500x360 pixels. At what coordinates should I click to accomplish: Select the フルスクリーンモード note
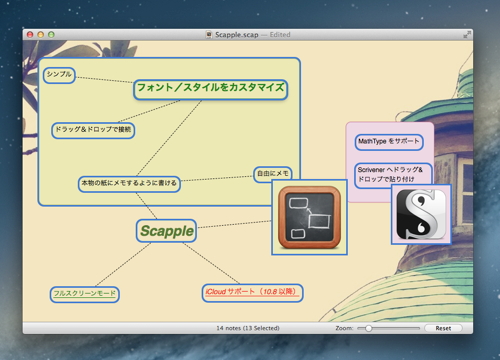pos(85,294)
